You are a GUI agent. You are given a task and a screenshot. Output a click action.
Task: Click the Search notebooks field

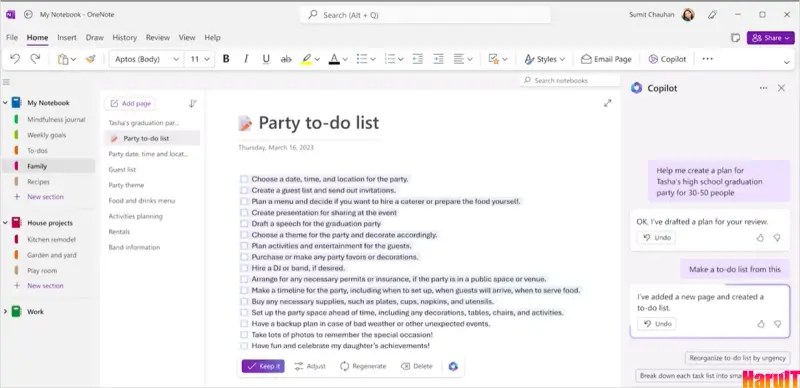point(570,81)
